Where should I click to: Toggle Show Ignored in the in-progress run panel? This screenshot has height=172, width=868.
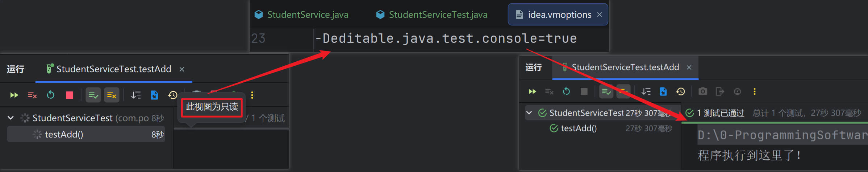tap(112, 95)
